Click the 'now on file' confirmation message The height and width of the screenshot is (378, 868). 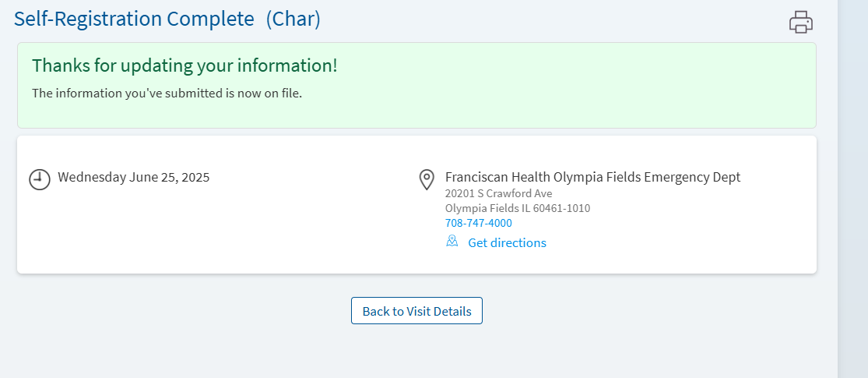pos(167,93)
